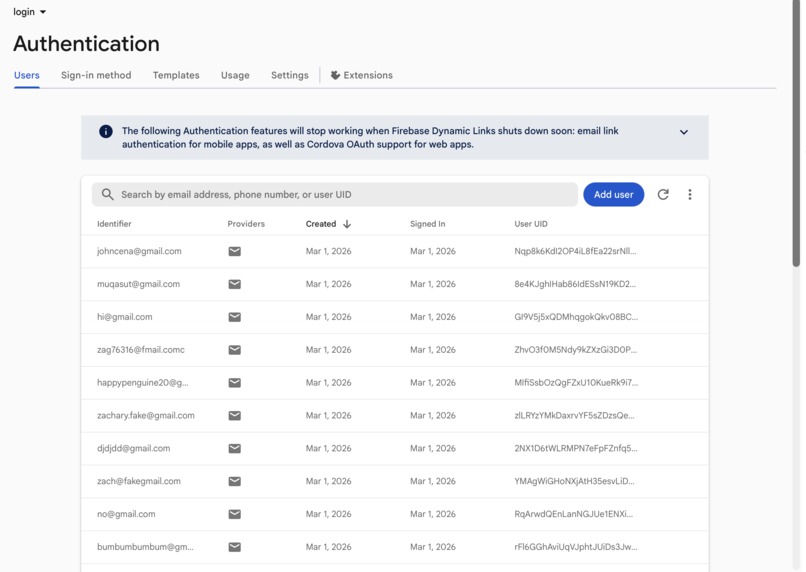Click the User UID column header
The image size is (806, 572).
coord(531,224)
